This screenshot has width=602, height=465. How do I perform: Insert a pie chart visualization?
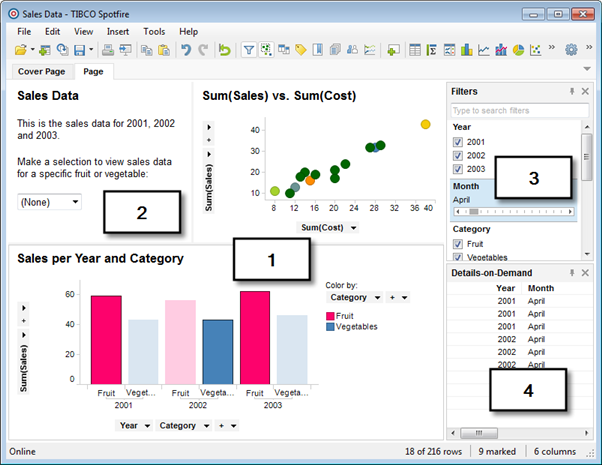(518, 50)
